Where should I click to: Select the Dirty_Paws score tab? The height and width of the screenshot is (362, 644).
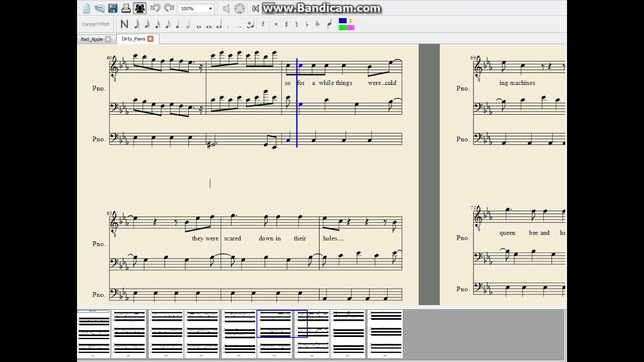[133, 39]
